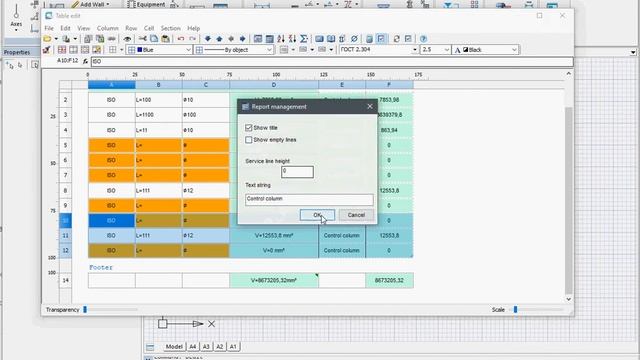This screenshot has width=640, height=360.
Task: Open the Column menu
Action: tap(108, 28)
